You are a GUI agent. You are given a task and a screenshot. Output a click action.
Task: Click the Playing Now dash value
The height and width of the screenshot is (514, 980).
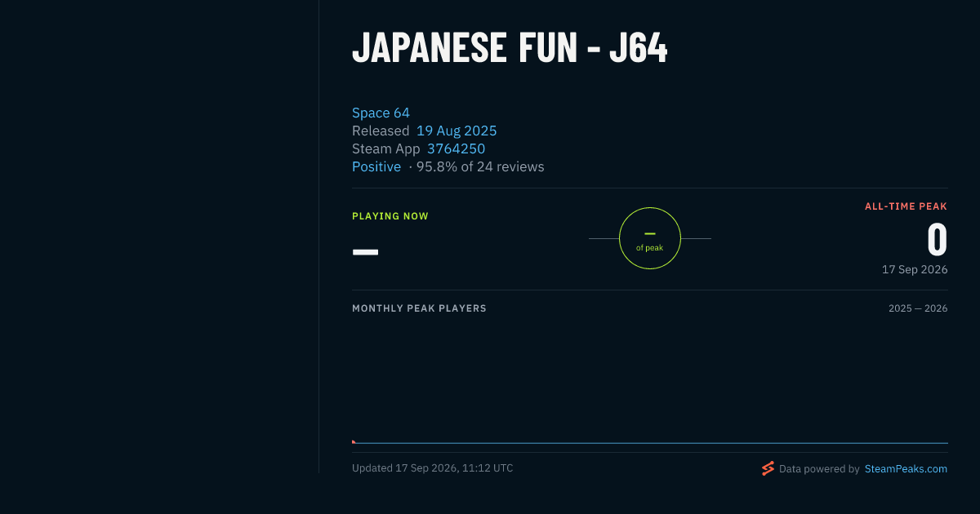[365, 251]
